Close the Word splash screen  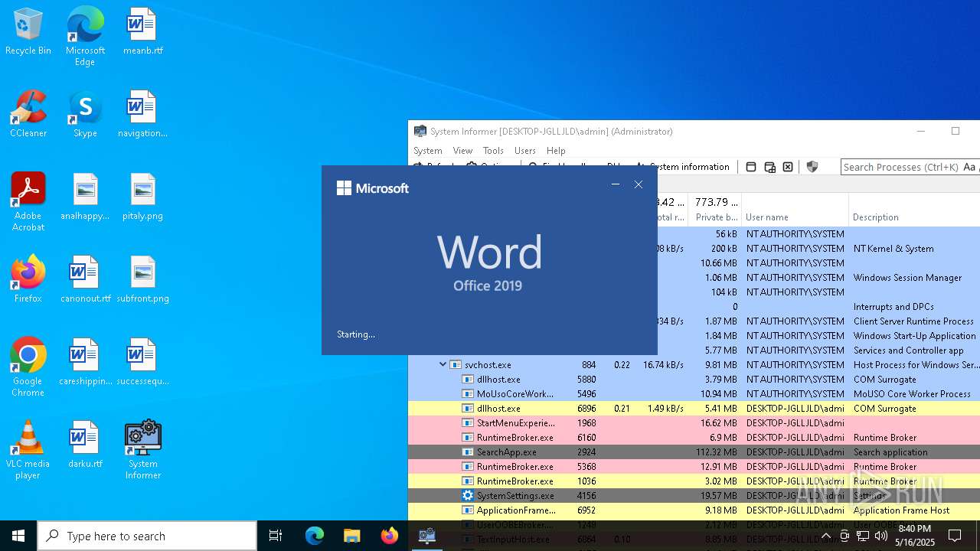639,184
